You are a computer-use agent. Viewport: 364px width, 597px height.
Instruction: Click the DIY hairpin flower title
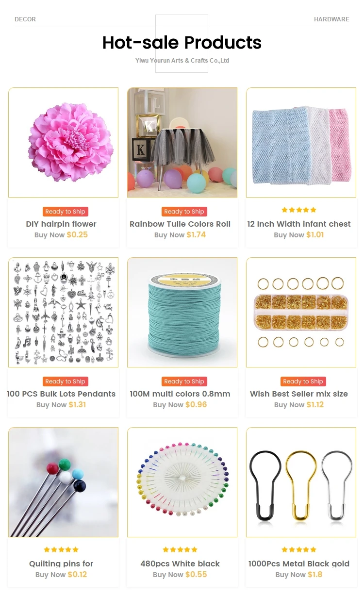tap(61, 224)
